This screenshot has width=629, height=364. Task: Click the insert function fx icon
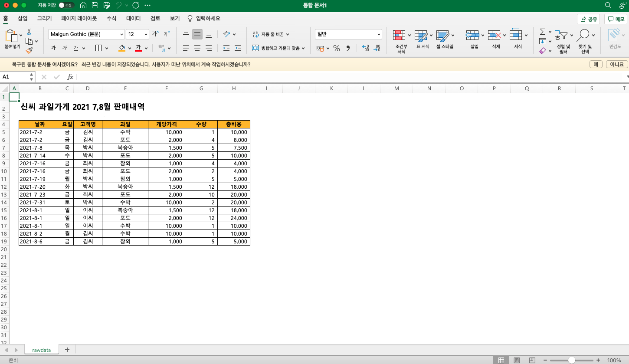click(70, 77)
